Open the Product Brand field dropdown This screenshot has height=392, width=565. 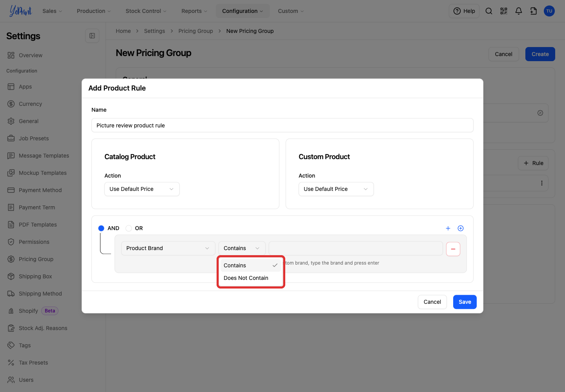click(168, 248)
